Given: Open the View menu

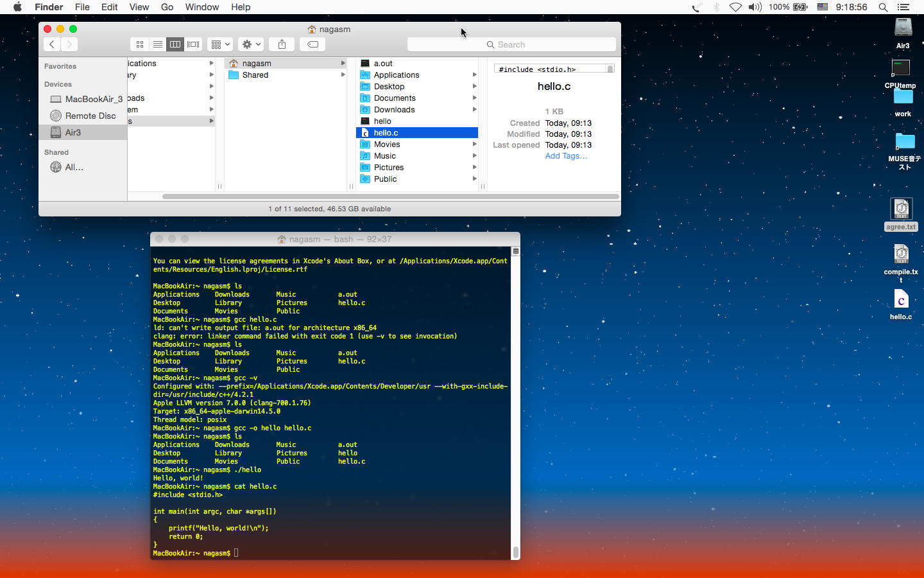Looking at the screenshot, I should tap(139, 7).
